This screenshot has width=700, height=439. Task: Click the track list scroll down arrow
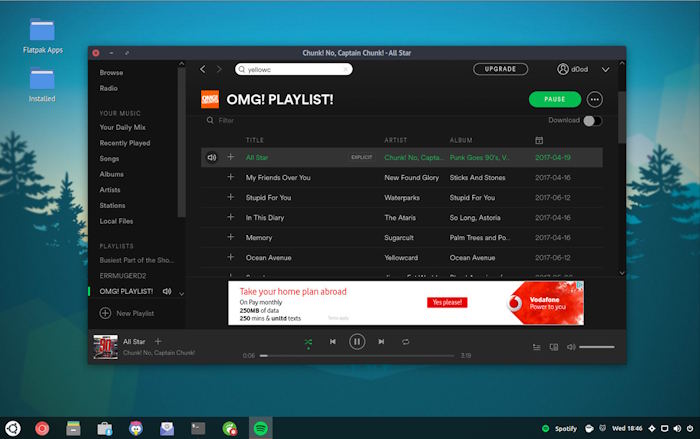(x=622, y=273)
